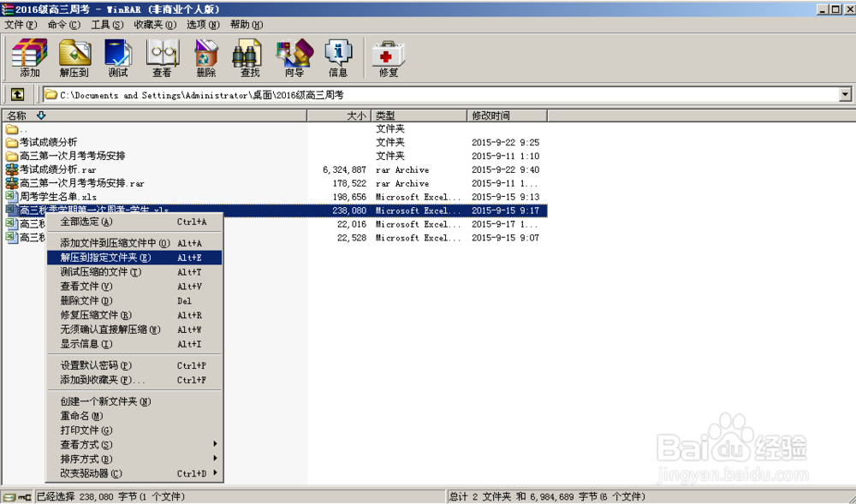
Task: Click date 2015-9-22 9:40
Action: (506, 170)
